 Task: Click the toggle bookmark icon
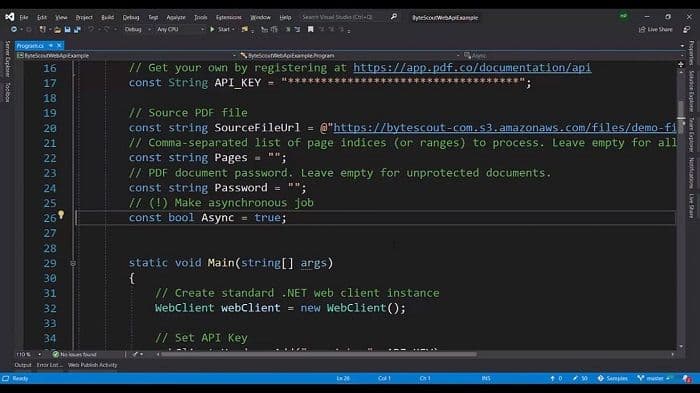(x=310, y=29)
